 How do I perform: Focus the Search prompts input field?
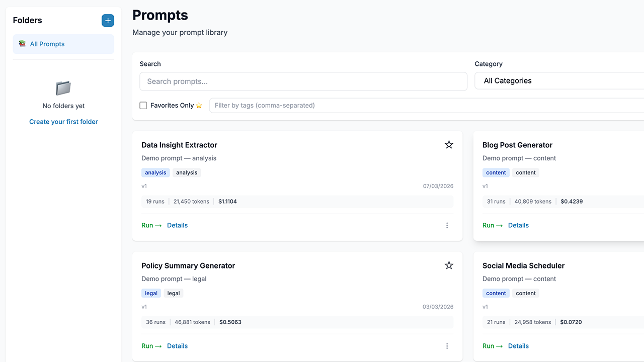point(303,81)
